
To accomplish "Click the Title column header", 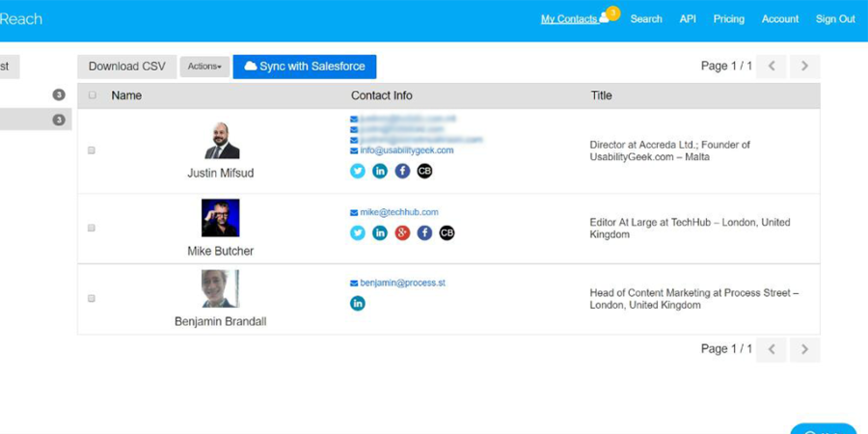I will tap(601, 95).
